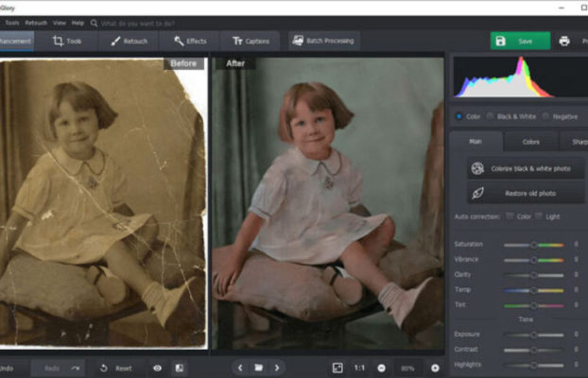Select the Negative radio button
588x378 pixels.
tap(545, 116)
